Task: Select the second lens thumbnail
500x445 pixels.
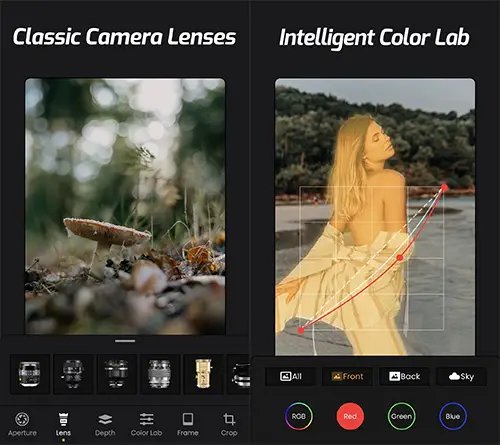Action: click(73, 374)
